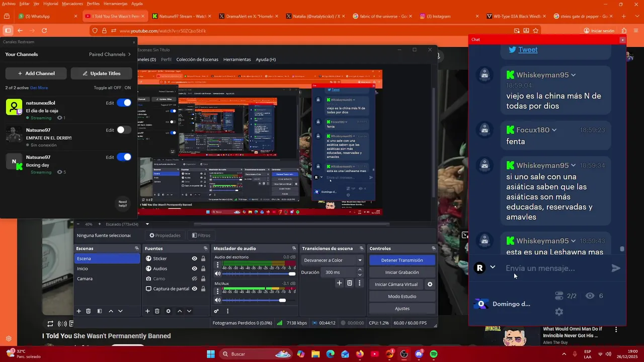Viewport: 644px width, 362px height.
Task: Lock the Sticker source
Action: tap(203, 258)
